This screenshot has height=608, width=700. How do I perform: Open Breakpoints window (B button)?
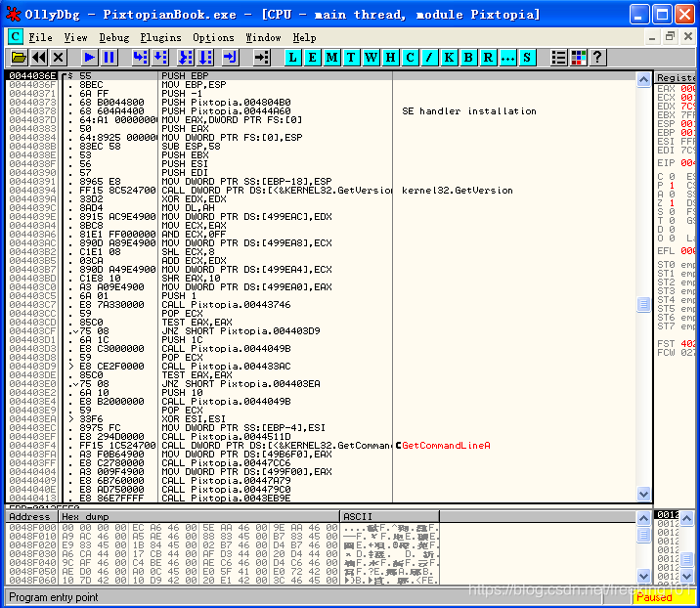click(x=468, y=57)
